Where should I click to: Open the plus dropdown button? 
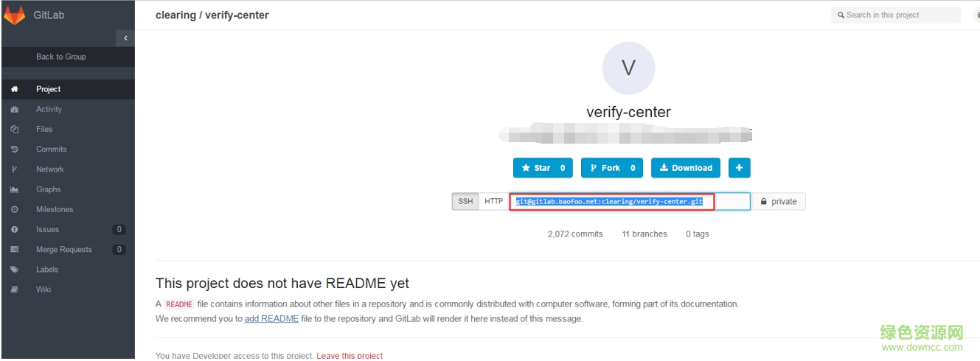pyautogui.click(x=739, y=168)
